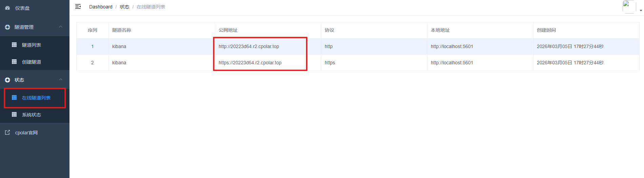The height and width of the screenshot is (178, 644).
Task: Open the http cpolar.top public address
Action: point(249,46)
